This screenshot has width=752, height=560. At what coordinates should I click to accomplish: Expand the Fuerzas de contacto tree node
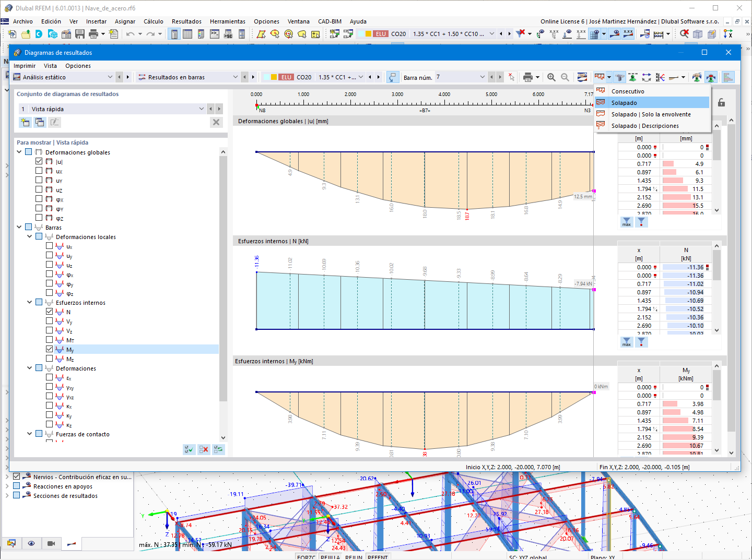point(30,434)
